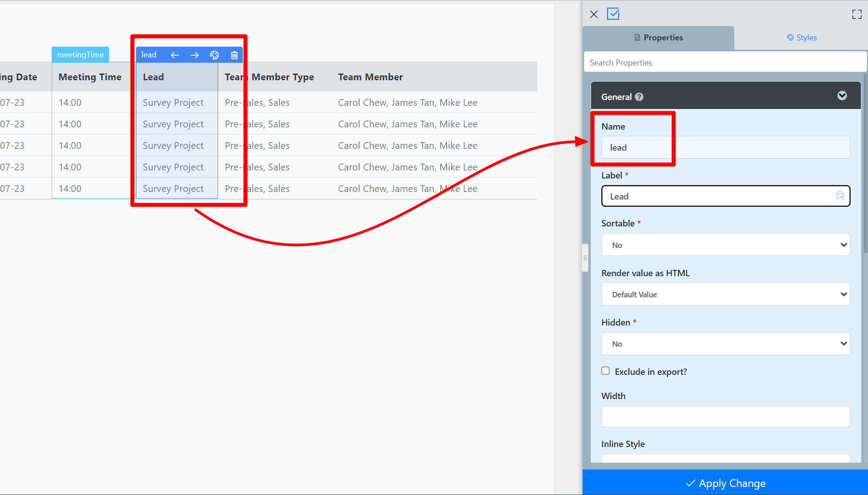Open the Sortable dropdown
Image resolution: width=868 pixels, height=495 pixels.
(725, 245)
